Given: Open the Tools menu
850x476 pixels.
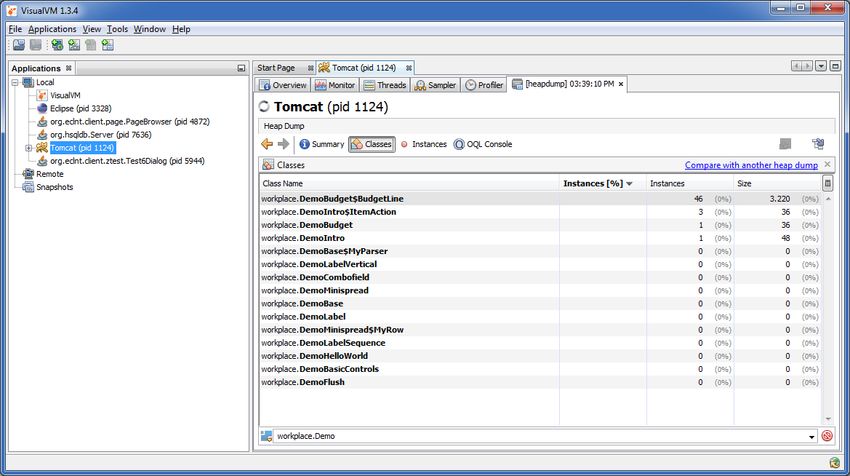Looking at the screenshot, I should [x=117, y=29].
